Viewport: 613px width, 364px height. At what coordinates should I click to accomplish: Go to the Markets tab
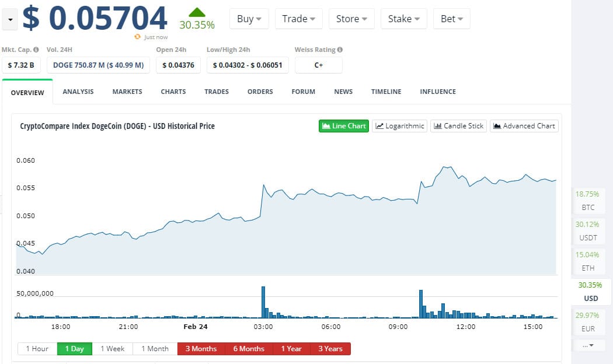(x=127, y=92)
